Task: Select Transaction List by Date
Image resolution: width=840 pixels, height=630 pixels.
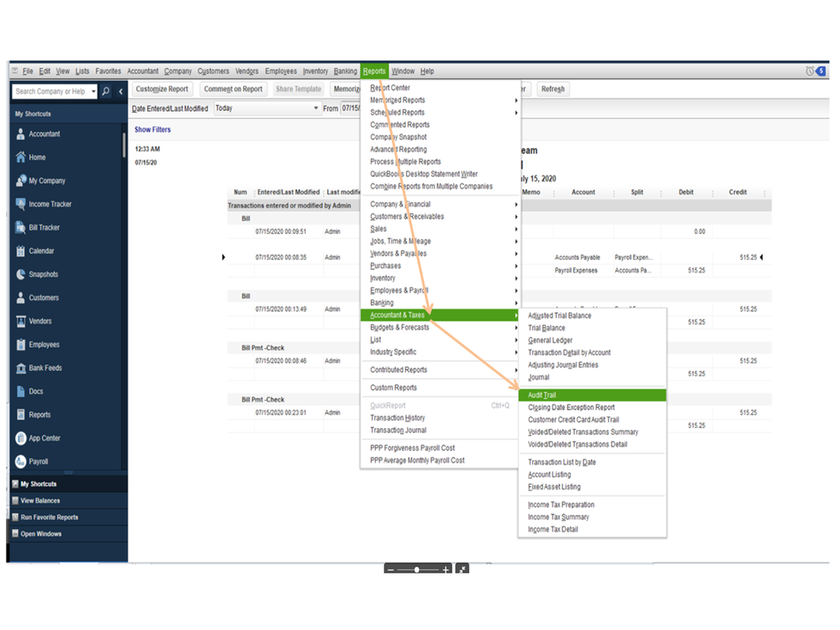Action: [562, 463]
